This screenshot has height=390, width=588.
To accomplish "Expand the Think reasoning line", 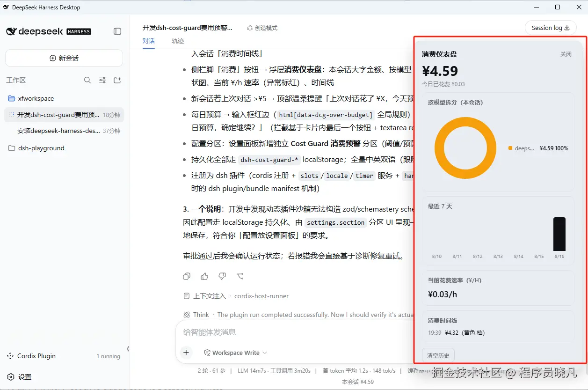I will tap(298, 315).
